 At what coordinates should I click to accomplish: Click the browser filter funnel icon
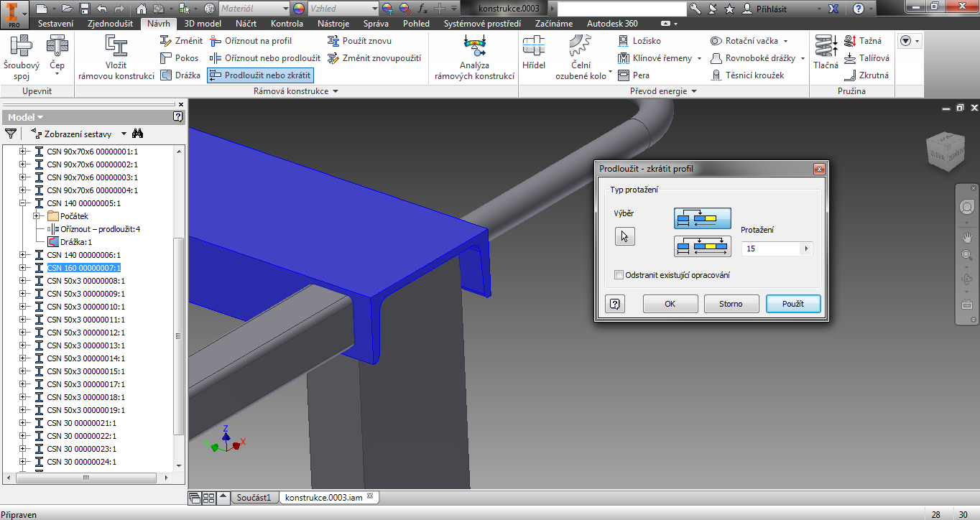coord(11,134)
